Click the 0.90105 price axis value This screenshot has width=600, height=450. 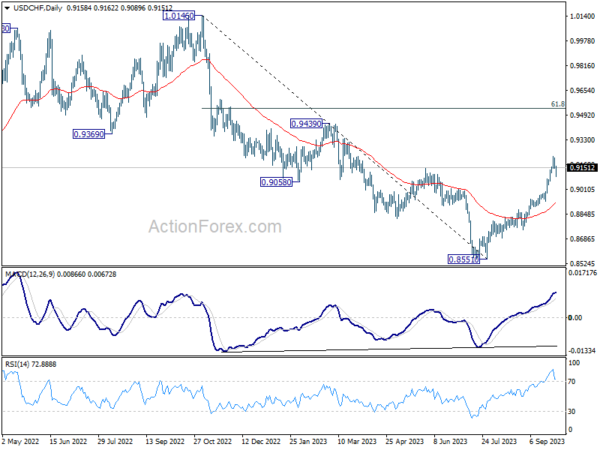click(x=582, y=189)
